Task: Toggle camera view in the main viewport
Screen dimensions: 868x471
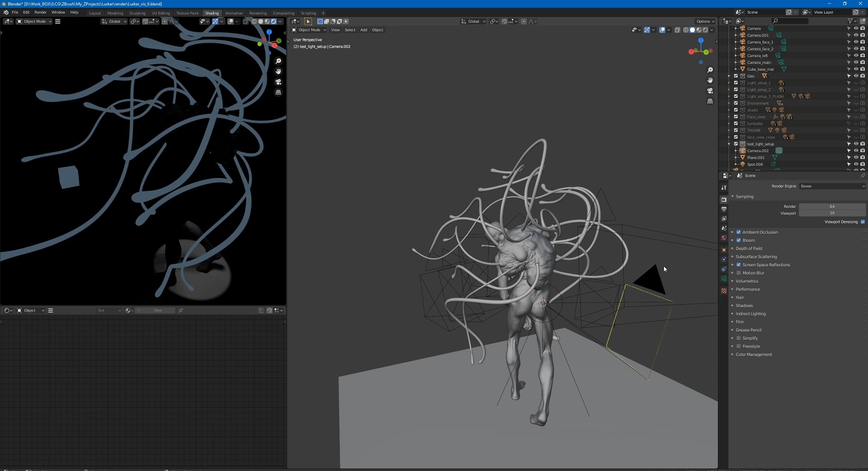Action: (x=710, y=91)
